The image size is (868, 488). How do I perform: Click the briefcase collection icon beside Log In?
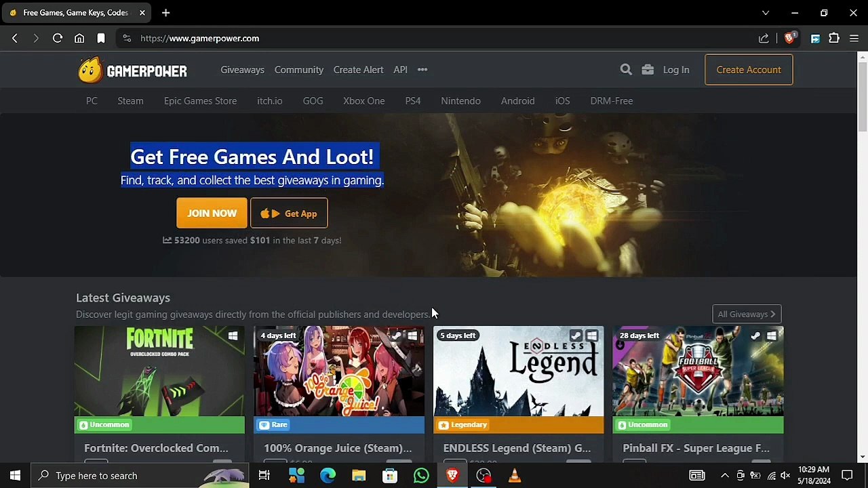(x=648, y=69)
